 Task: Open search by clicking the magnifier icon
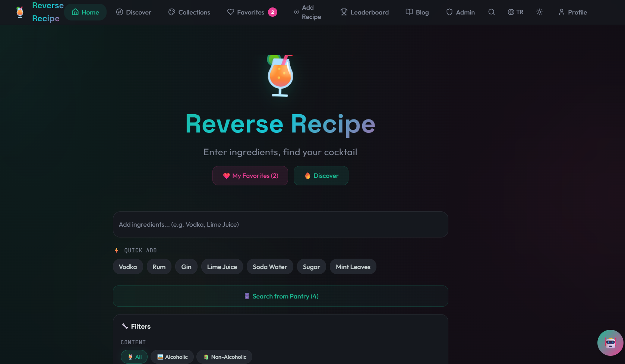[491, 12]
